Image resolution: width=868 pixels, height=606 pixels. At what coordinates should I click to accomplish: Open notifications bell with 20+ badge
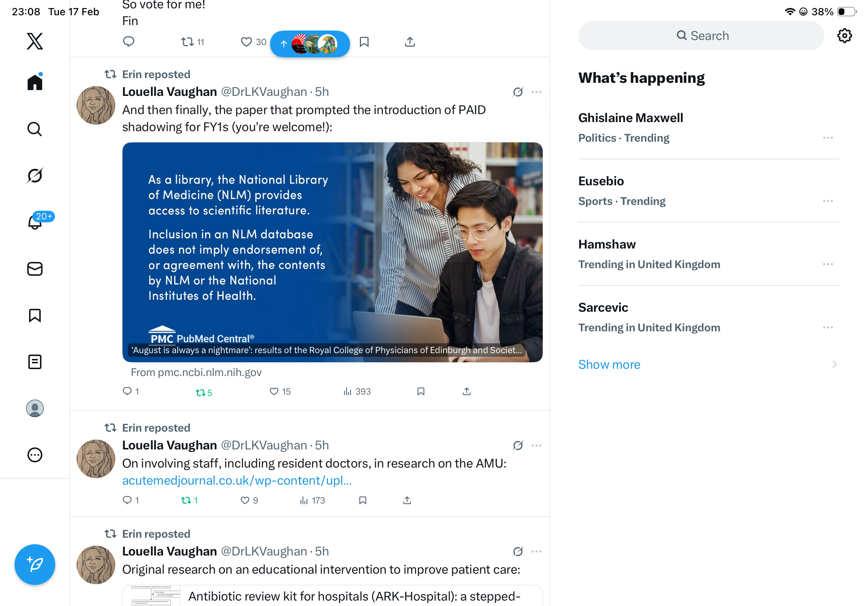(x=35, y=222)
